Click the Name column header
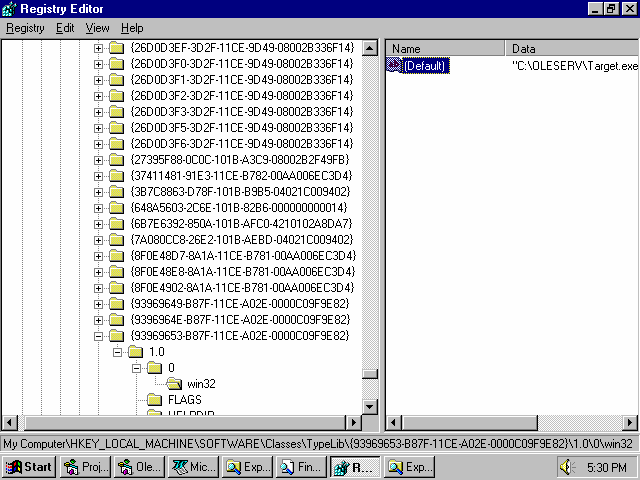Image resolution: width=640 pixels, height=480 pixels. (x=445, y=48)
